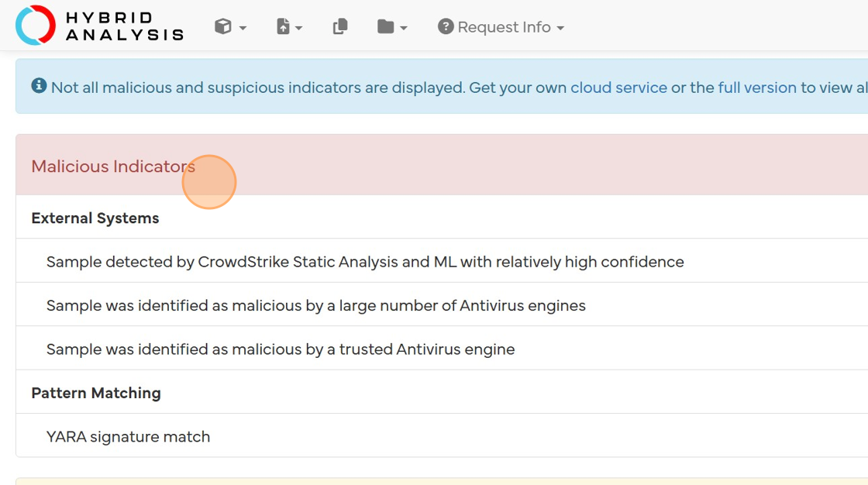Follow the 'cloud service' link
Screen dimensions: 868x485
pyautogui.click(x=618, y=88)
